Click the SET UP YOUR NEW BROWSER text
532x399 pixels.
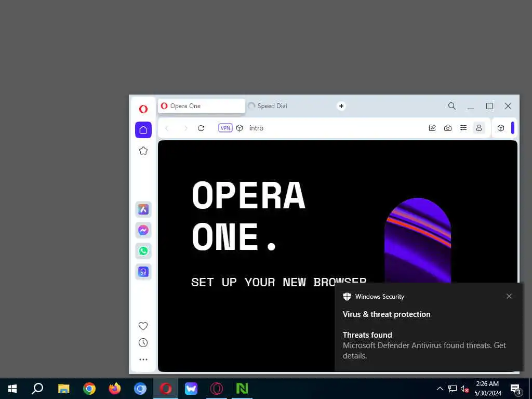(x=279, y=282)
